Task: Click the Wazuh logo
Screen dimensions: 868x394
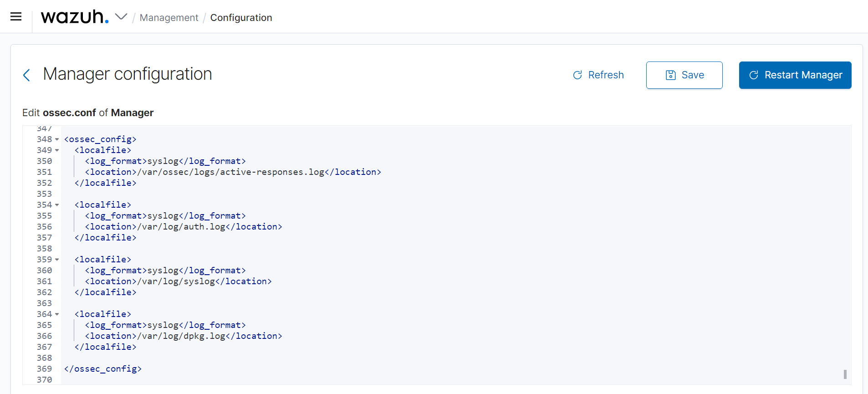Action: point(75,17)
